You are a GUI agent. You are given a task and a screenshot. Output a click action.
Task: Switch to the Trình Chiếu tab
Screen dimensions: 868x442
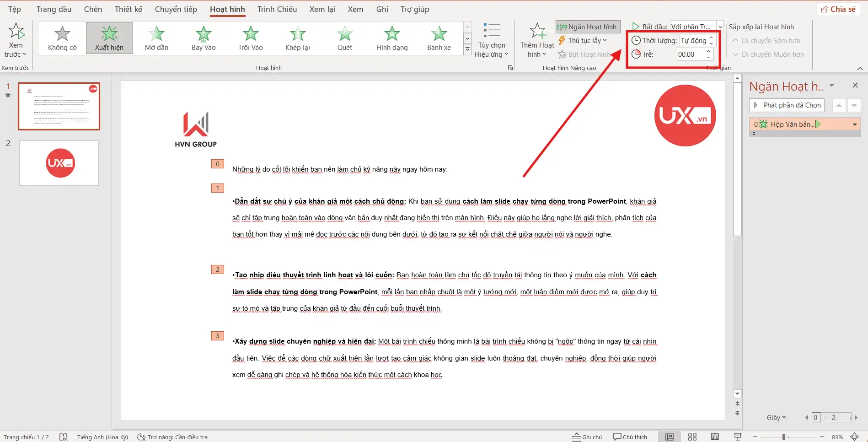click(277, 9)
